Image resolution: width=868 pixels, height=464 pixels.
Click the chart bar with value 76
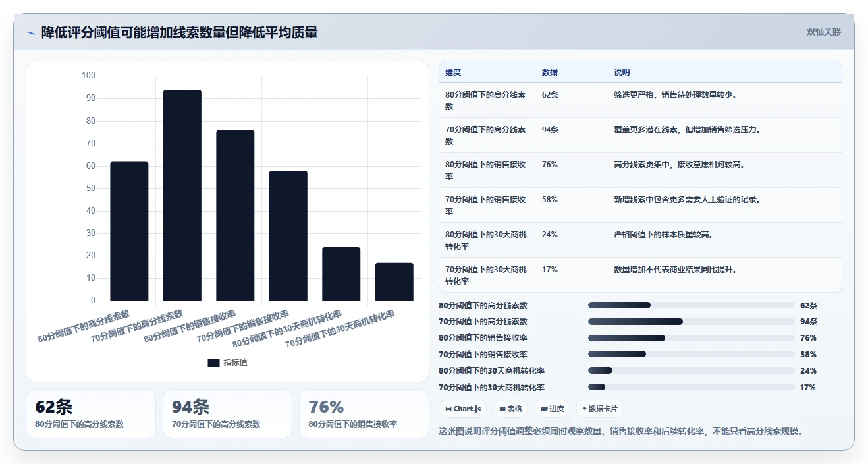pyautogui.click(x=235, y=216)
